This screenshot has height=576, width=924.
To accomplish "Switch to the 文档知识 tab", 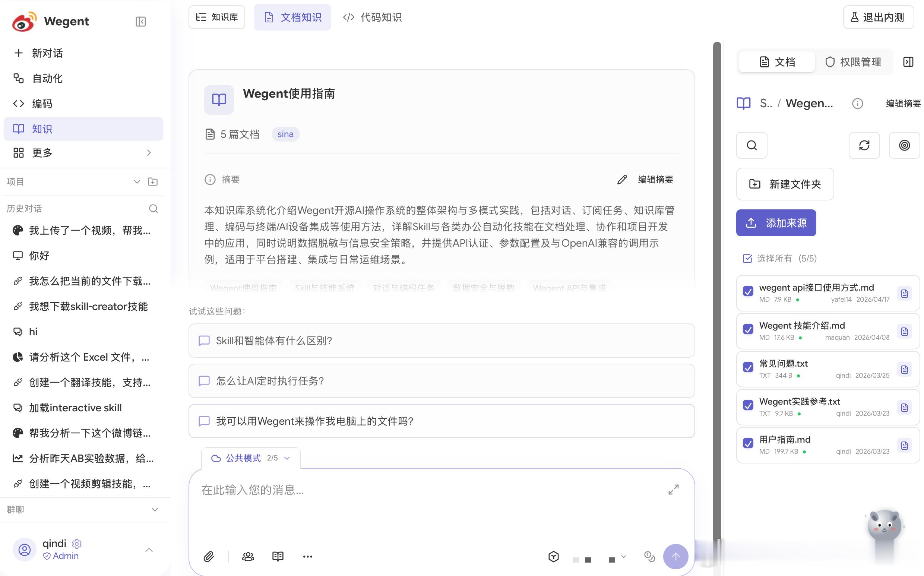I will click(292, 17).
